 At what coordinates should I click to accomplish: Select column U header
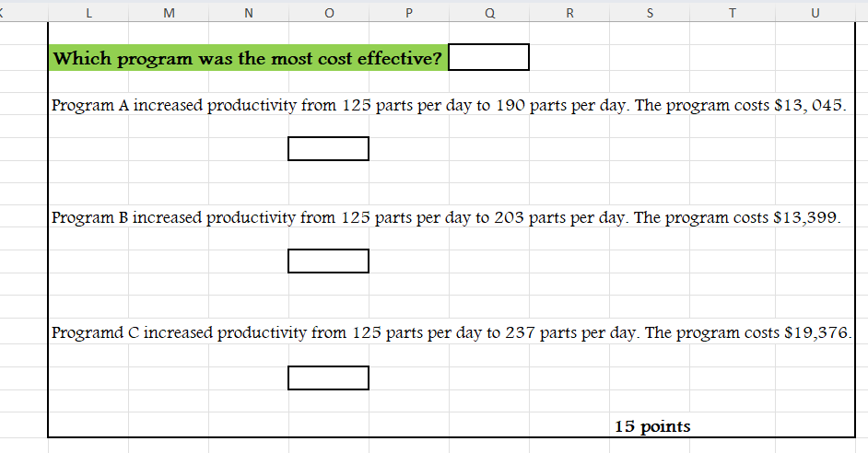tap(815, 13)
